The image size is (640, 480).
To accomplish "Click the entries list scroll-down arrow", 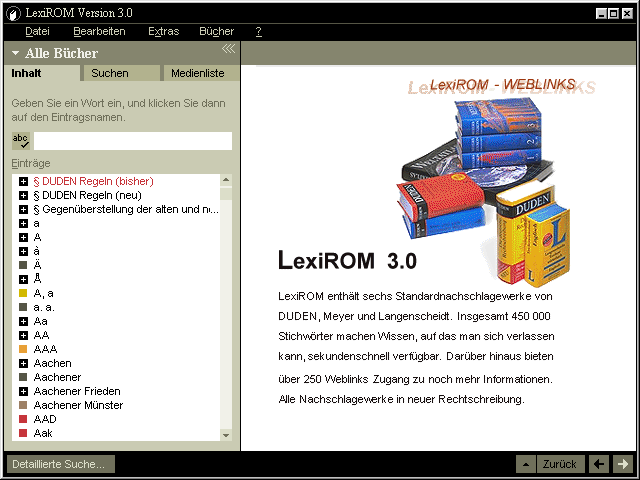I will [x=226, y=435].
